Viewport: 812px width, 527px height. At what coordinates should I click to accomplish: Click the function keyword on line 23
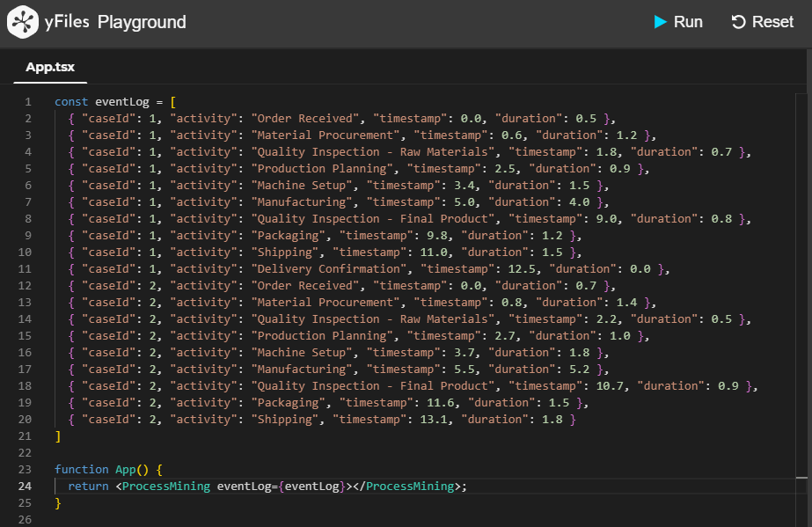tap(82, 469)
